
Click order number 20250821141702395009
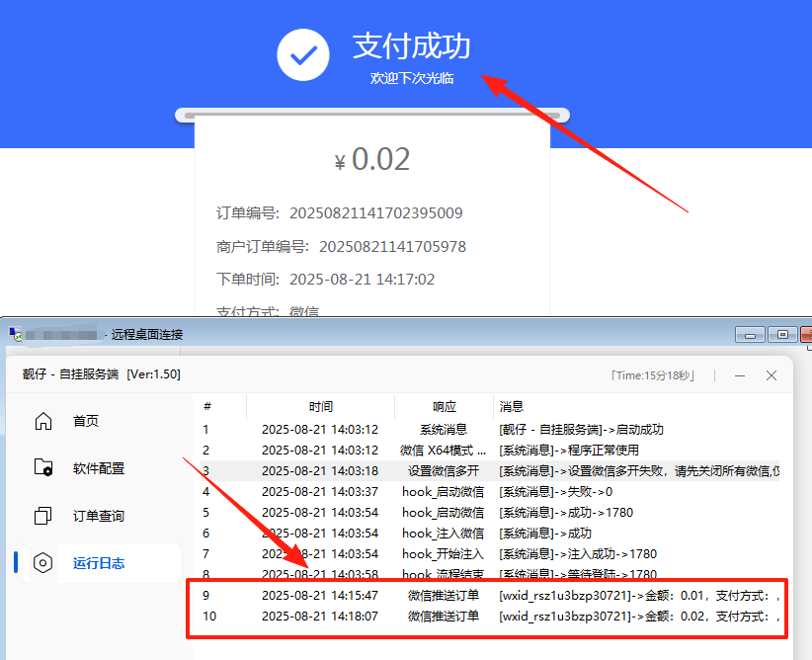point(376,213)
